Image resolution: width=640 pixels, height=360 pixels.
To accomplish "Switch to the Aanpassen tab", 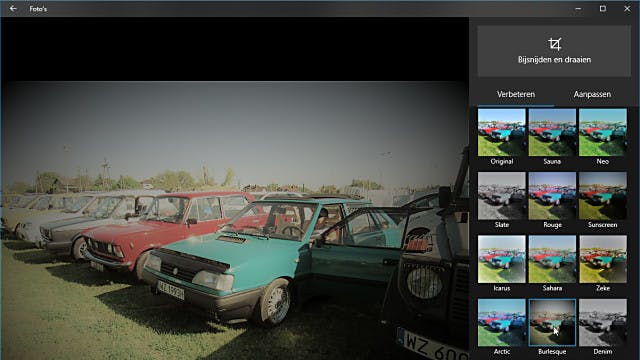I will click(x=592, y=94).
